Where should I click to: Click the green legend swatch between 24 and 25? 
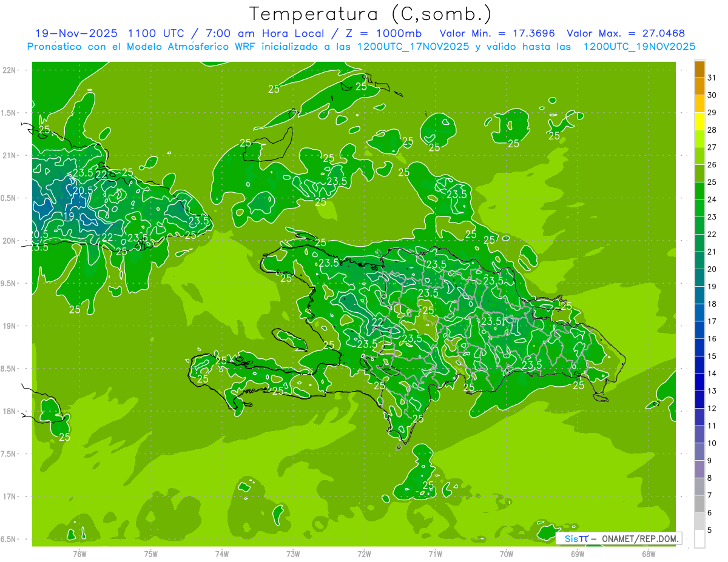point(699,191)
